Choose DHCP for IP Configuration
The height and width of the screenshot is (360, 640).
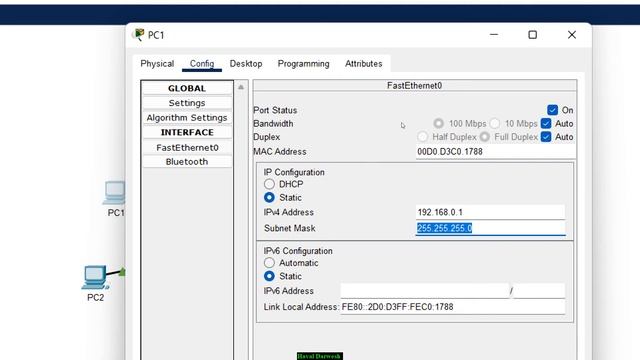269,184
